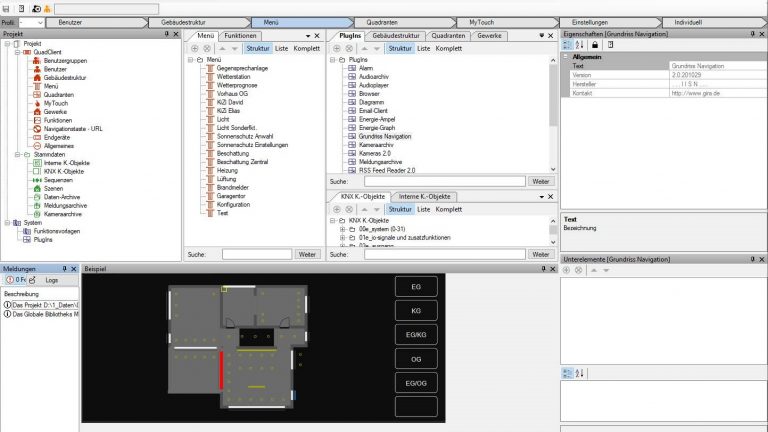Select the Sequenzen item in Stammdaten

point(57,179)
